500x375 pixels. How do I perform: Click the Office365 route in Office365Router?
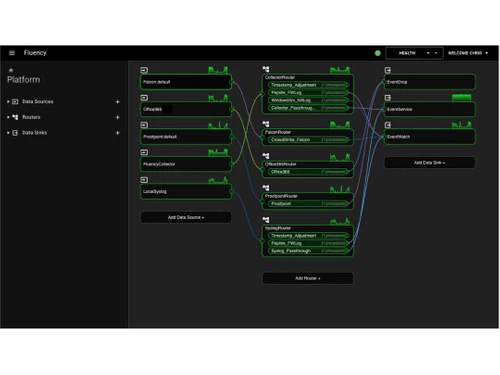pos(308,172)
